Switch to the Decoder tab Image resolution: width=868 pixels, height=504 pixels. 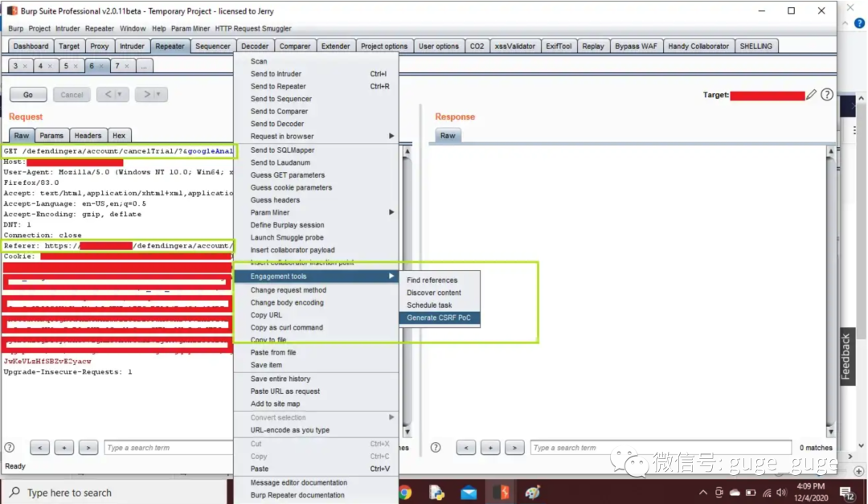255,47
